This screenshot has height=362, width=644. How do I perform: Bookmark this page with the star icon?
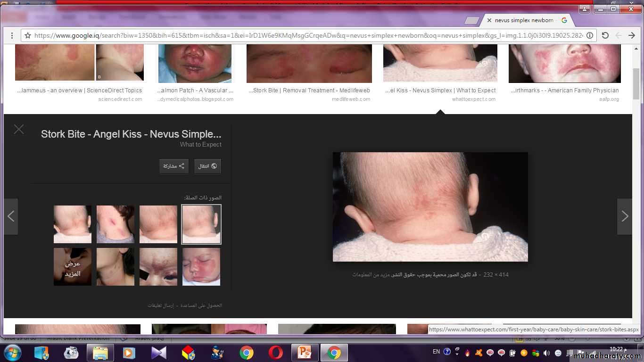point(28,35)
